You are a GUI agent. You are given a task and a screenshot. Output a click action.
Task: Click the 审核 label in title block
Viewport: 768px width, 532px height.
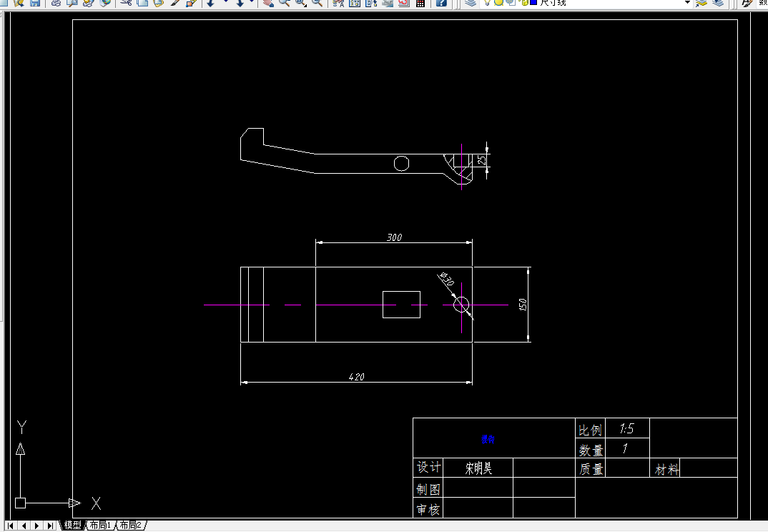coord(428,509)
